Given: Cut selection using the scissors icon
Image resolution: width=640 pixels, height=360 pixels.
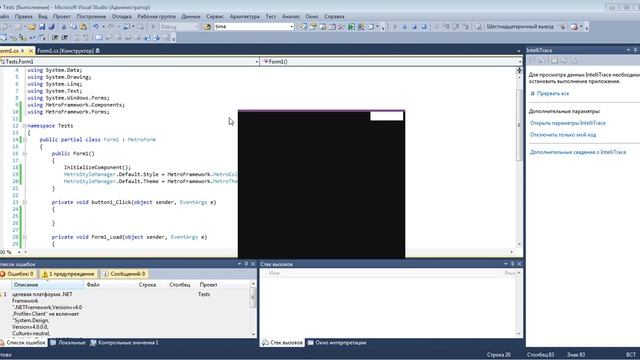Looking at the screenshot, I should coord(64,27).
